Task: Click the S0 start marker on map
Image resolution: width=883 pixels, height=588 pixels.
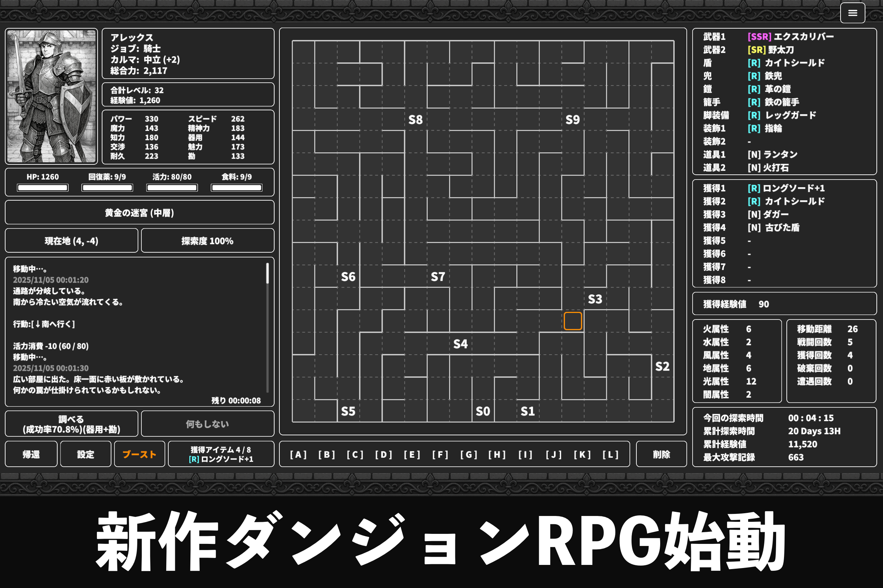Action: coord(483,412)
